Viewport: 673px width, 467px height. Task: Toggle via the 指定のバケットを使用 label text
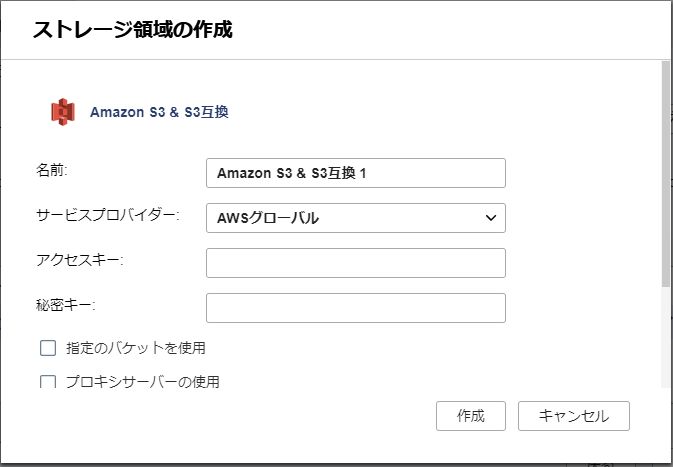pos(136,348)
